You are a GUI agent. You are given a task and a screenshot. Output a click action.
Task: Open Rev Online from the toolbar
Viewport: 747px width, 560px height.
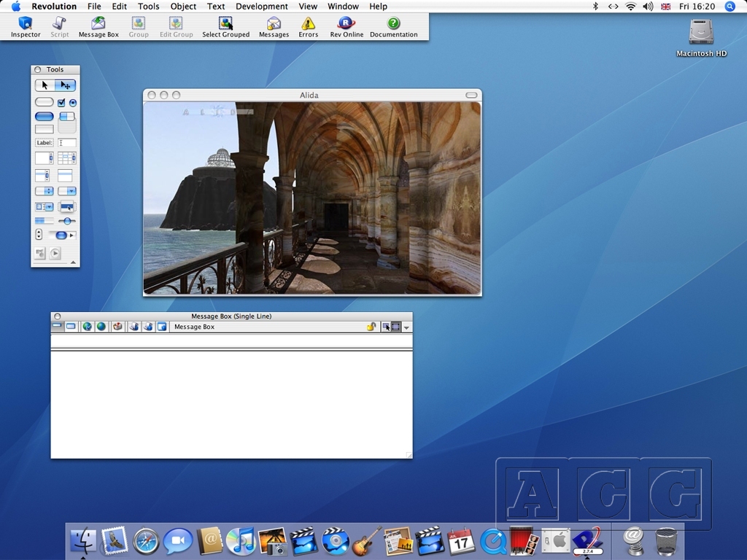click(x=347, y=27)
